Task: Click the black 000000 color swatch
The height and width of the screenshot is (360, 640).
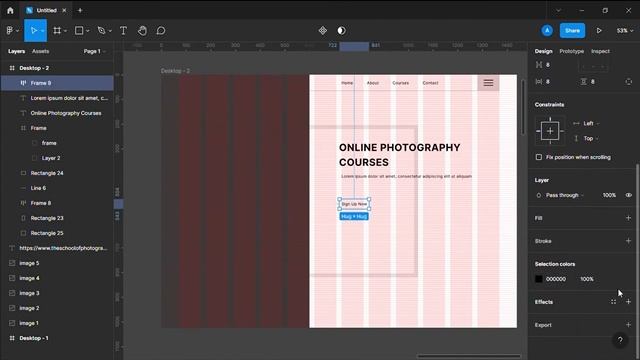Action: (539, 279)
